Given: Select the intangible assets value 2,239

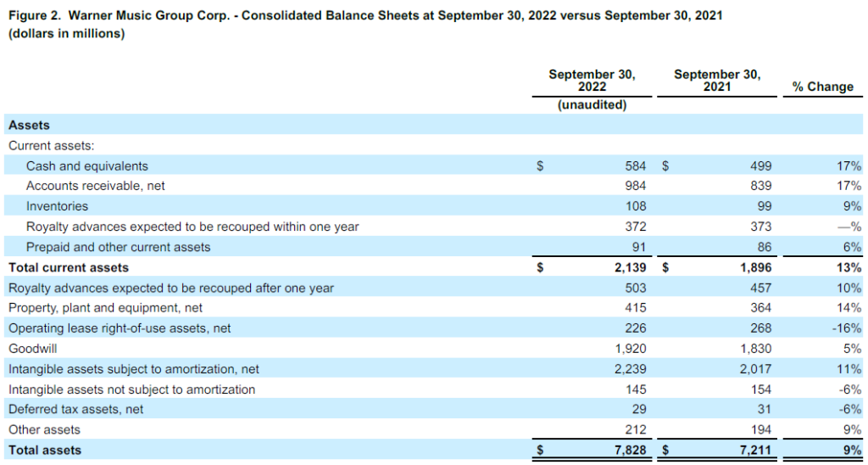Looking at the screenshot, I should coord(631,369).
